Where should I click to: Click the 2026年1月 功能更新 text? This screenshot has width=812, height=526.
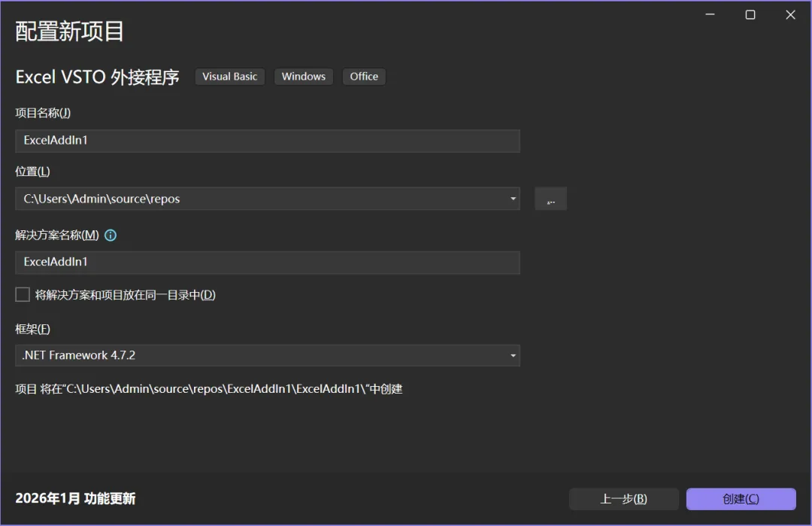pyautogui.click(x=76, y=499)
